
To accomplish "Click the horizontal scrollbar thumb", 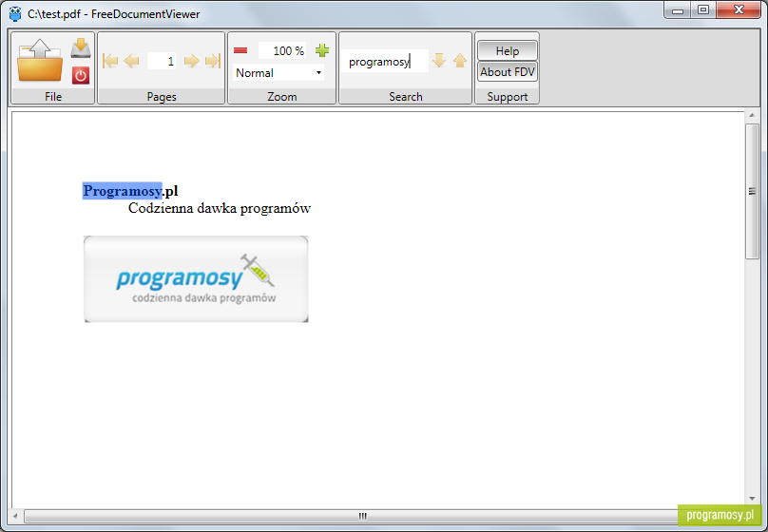I will pyautogui.click(x=362, y=516).
